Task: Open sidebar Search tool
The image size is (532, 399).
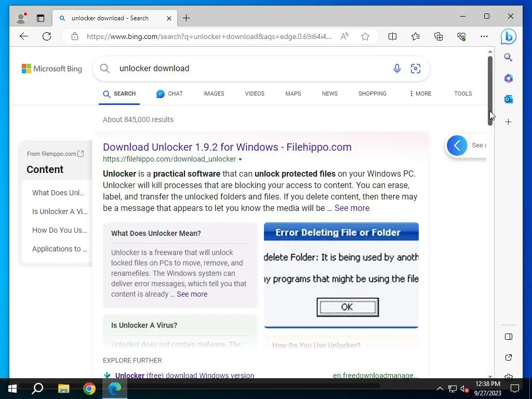Action: point(508,57)
